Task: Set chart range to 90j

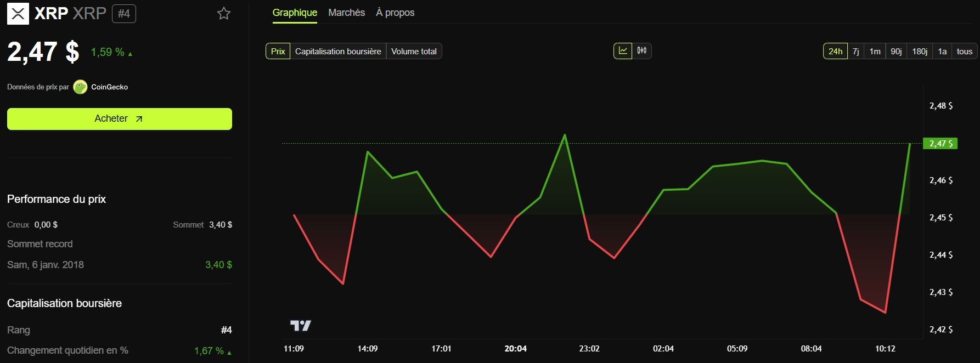Action: (896, 52)
